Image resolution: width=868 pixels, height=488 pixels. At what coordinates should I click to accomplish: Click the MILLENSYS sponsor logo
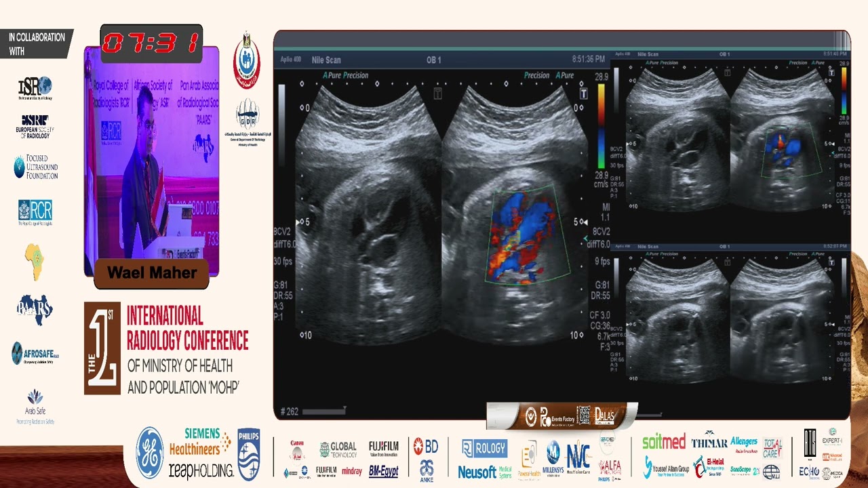point(554,457)
